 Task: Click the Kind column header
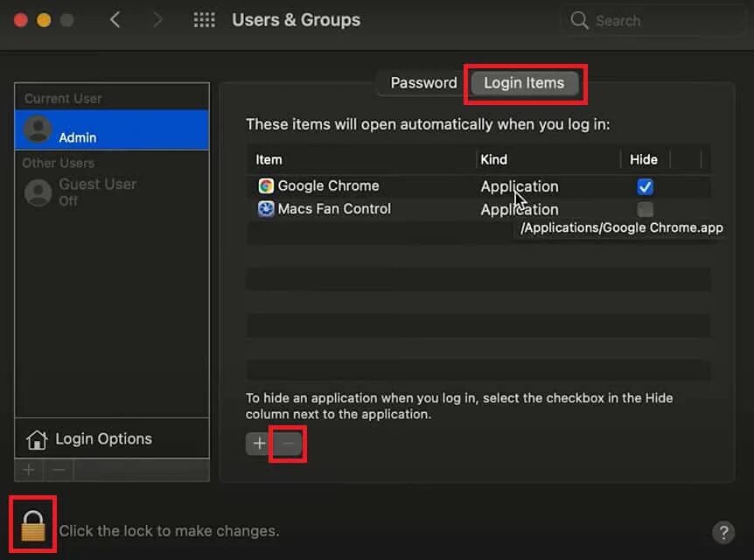point(494,159)
